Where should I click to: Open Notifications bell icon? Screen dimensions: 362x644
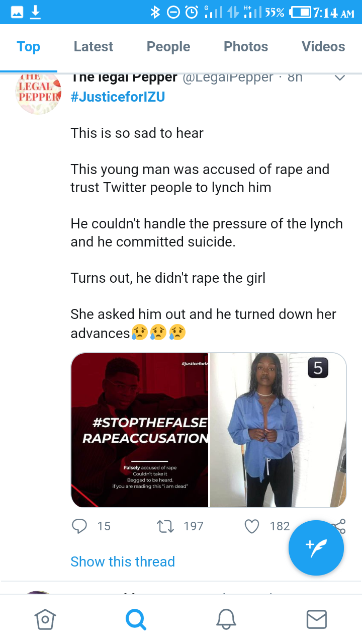226,619
